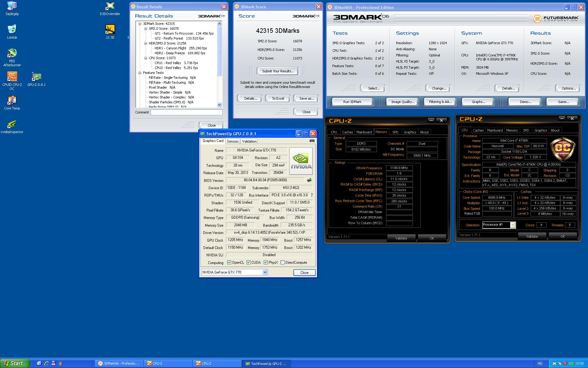This screenshot has width=588, height=368.
Task: Click Validate in the left CPU-Z window
Action: tap(401, 238)
